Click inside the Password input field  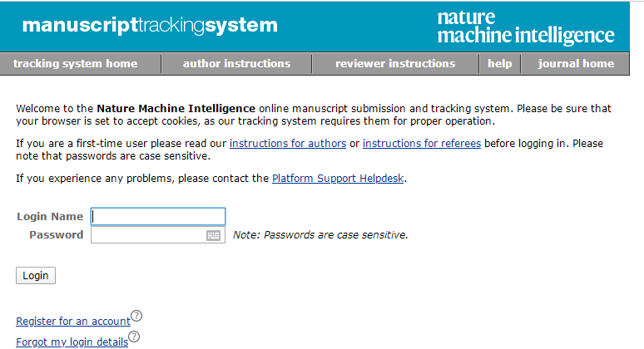pyautogui.click(x=148, y=235)
